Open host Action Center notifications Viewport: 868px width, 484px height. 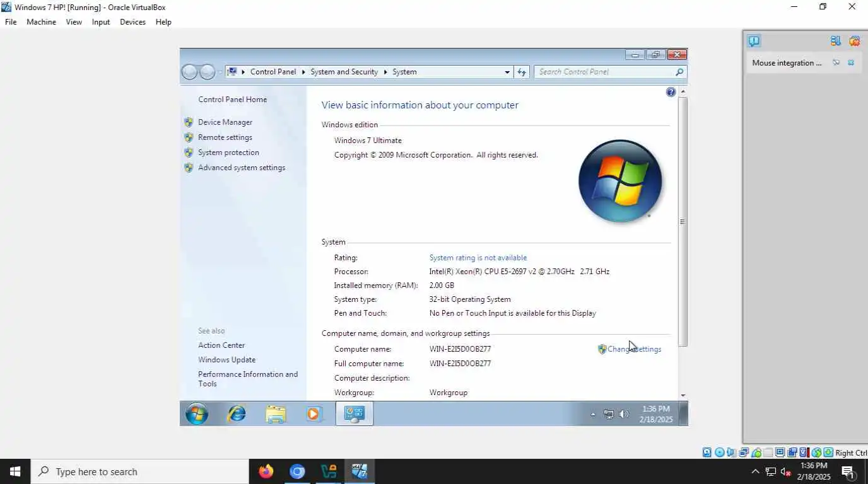tap(848, 471)
